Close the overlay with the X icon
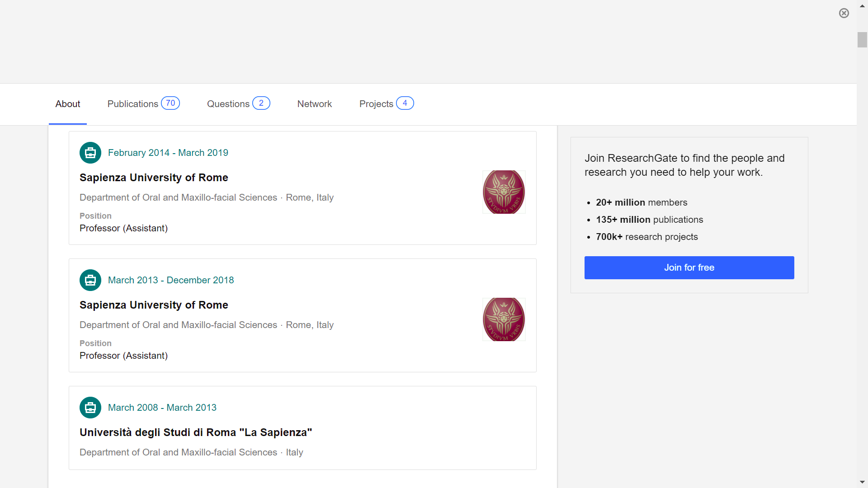This screenshot has width=868, height=488. (844, 13)
